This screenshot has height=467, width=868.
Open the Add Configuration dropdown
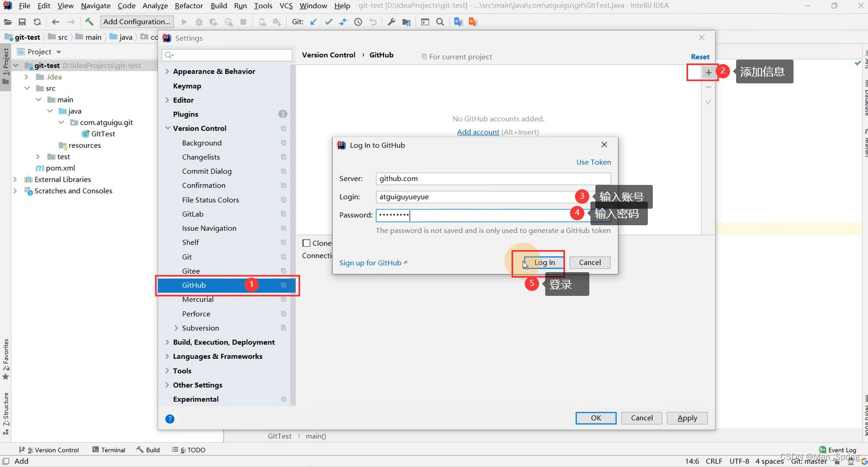(137, 22)
